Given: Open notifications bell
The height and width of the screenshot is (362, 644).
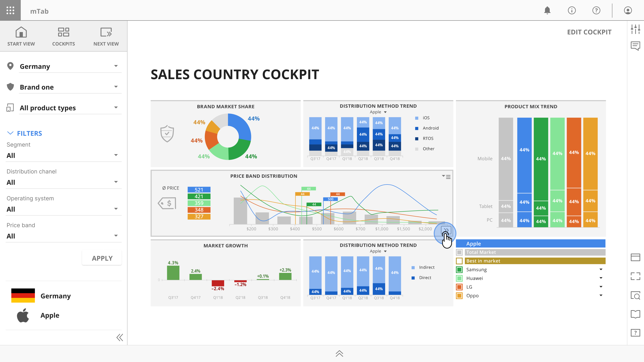Looking at the screenshot, I should [547, 10].
